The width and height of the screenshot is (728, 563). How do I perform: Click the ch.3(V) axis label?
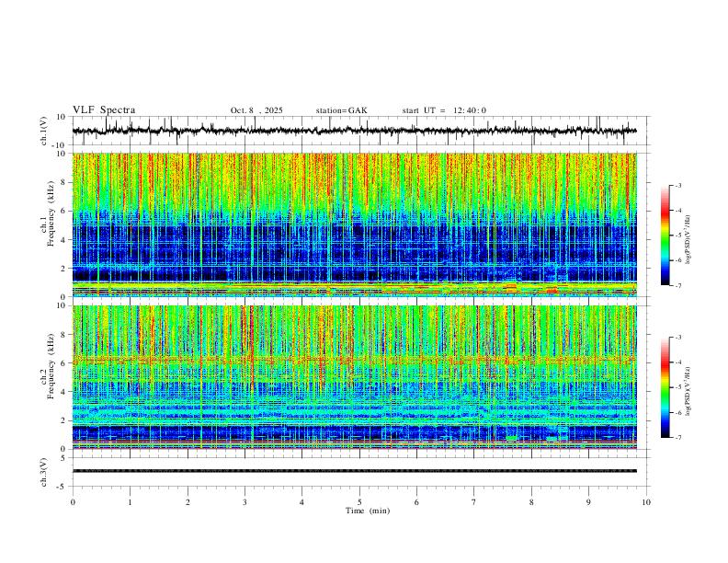pyautogui.click(x=44, y=472)
